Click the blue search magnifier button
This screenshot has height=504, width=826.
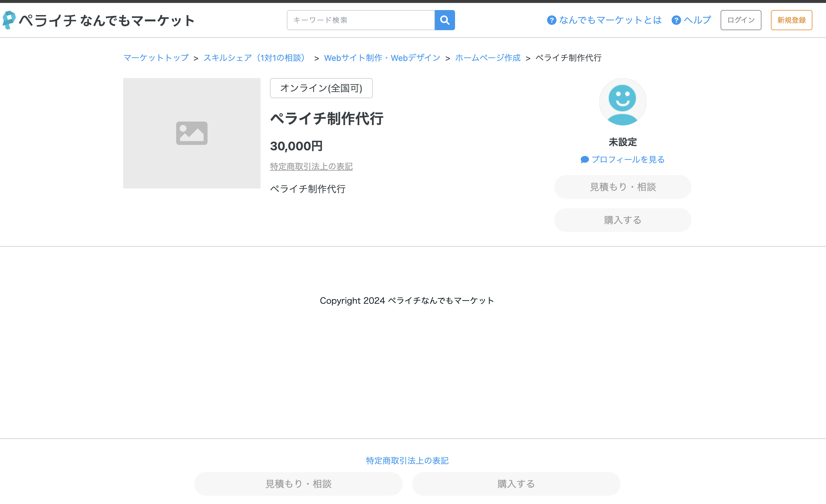(444, 20)
